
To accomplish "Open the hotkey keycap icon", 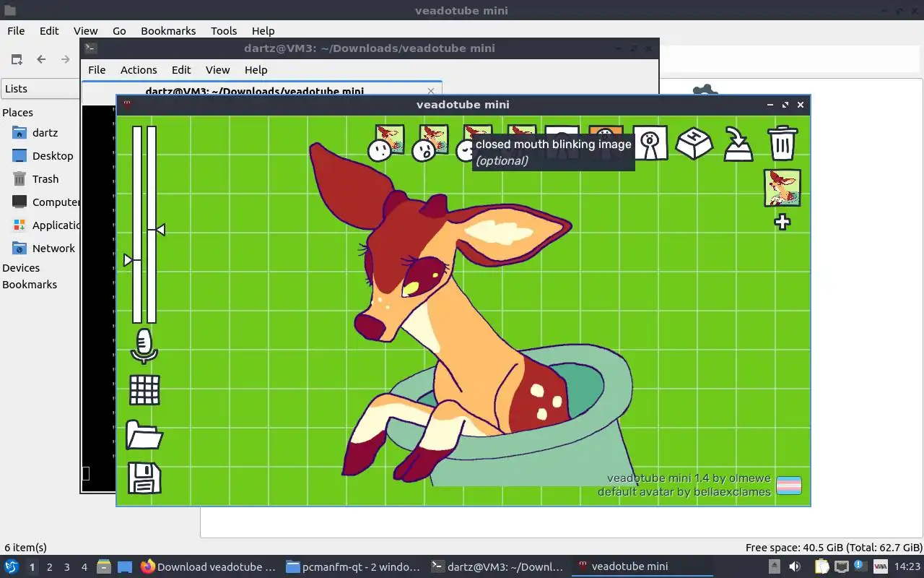I will coord(694,142).
